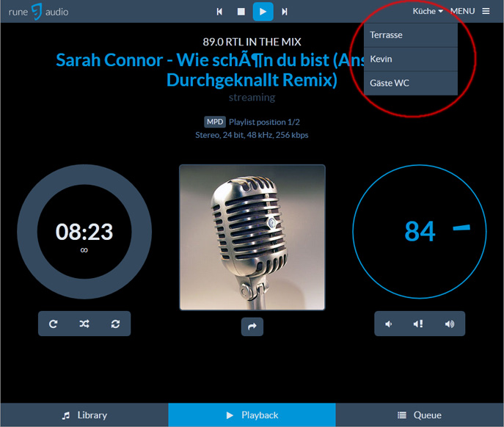Mute the volume

click(418, 324)
